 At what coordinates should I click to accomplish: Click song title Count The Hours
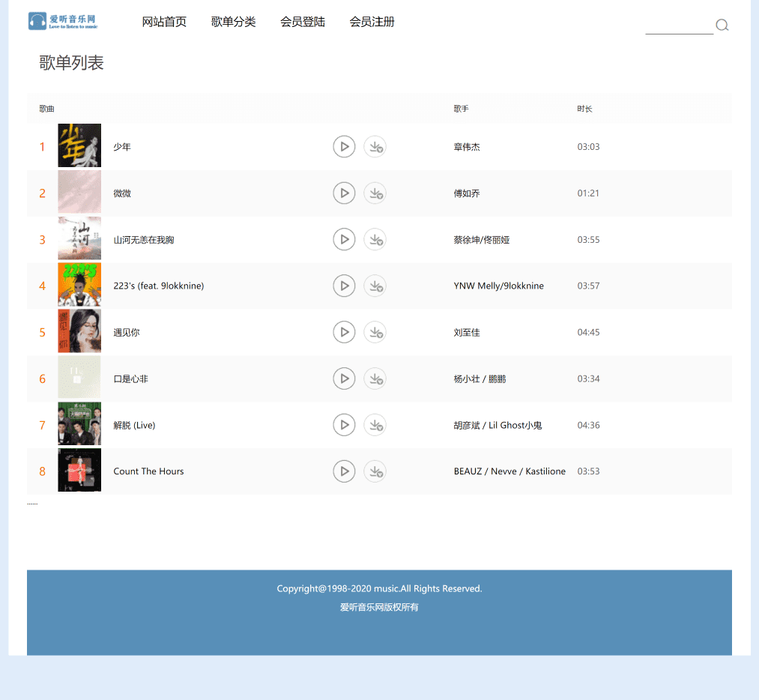pyautogui.click(x=148, y=471)
